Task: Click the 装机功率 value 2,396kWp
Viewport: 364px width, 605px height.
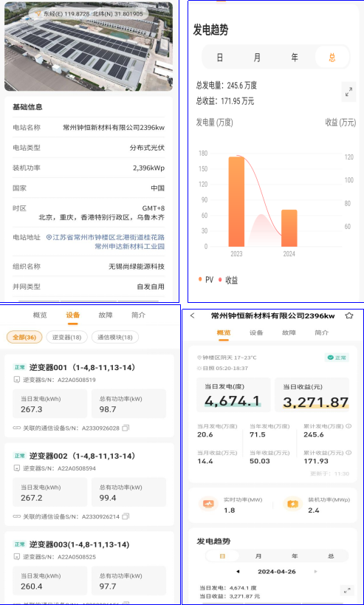Action: [148, 168]
